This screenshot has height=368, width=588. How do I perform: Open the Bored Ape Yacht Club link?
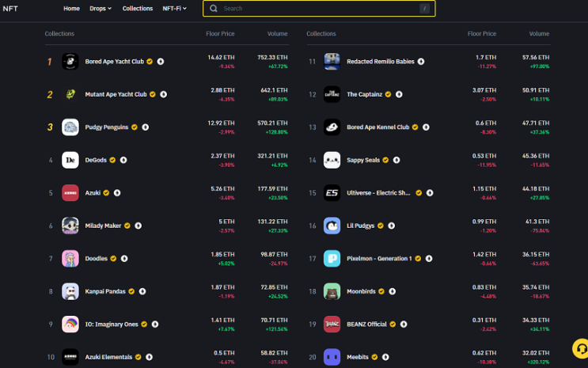point(115,62)
